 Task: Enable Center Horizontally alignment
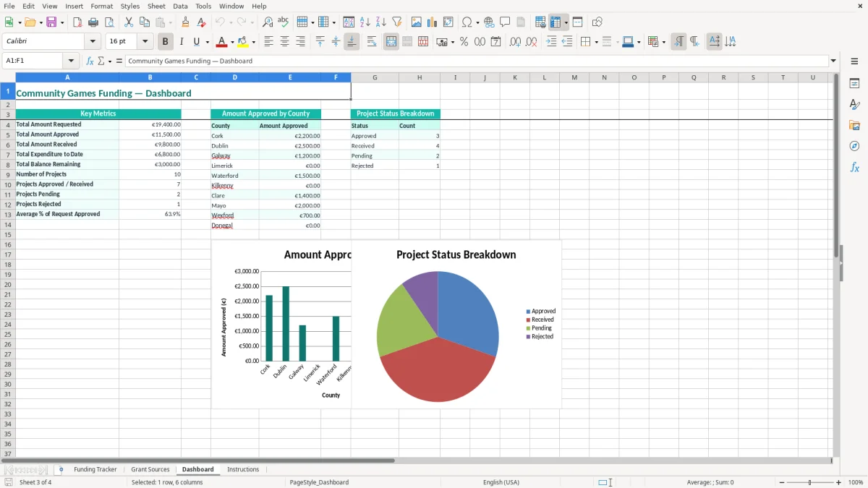coord(284,42)
